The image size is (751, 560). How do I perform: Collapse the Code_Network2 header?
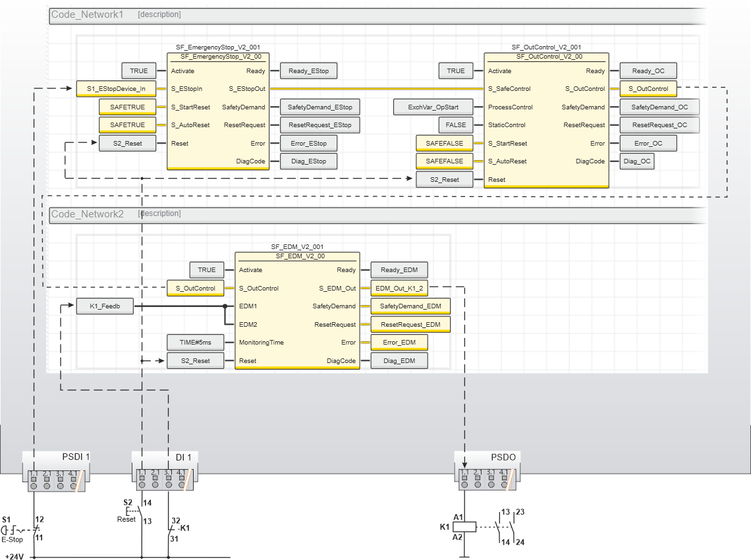point(88,214)
